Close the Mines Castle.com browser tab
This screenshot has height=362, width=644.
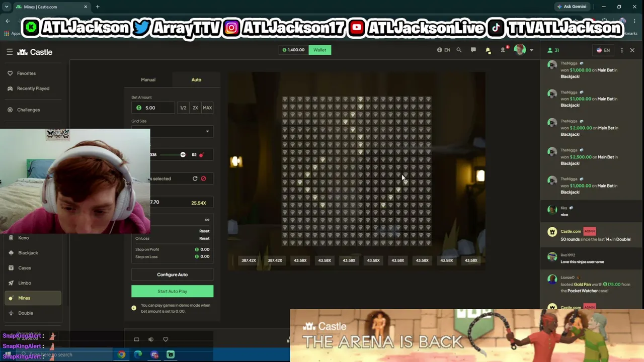(86, 7)
